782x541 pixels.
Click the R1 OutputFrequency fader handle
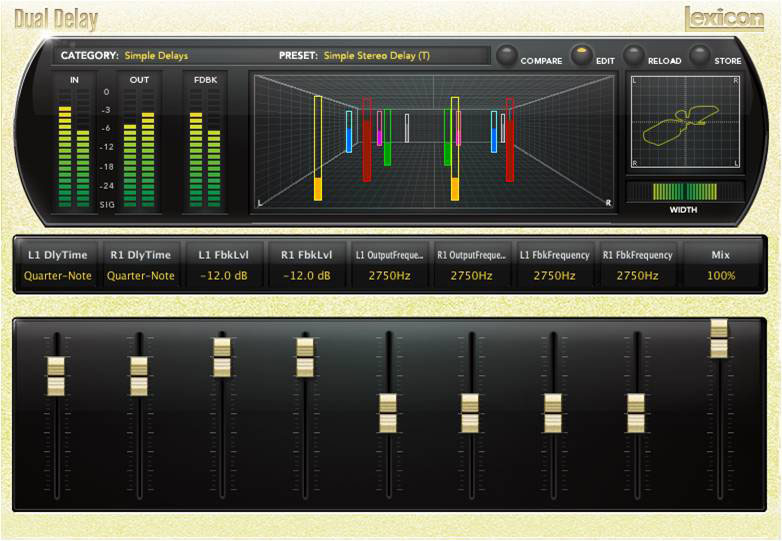click(x=470, y=413)
